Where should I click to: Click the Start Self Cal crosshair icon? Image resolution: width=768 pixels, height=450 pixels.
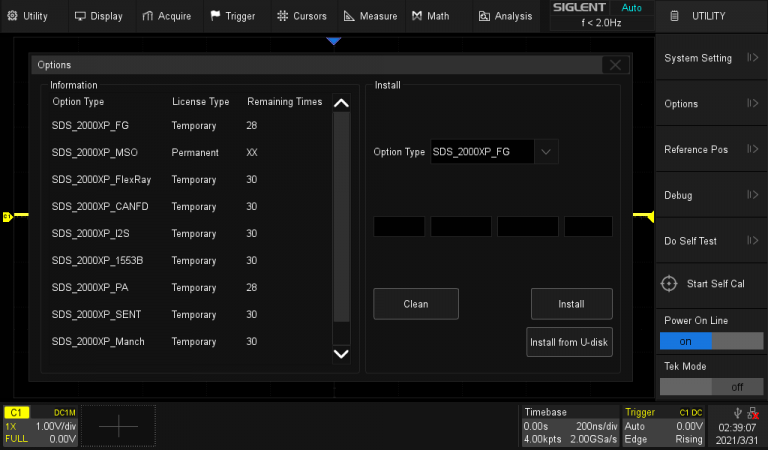[670, 284]
